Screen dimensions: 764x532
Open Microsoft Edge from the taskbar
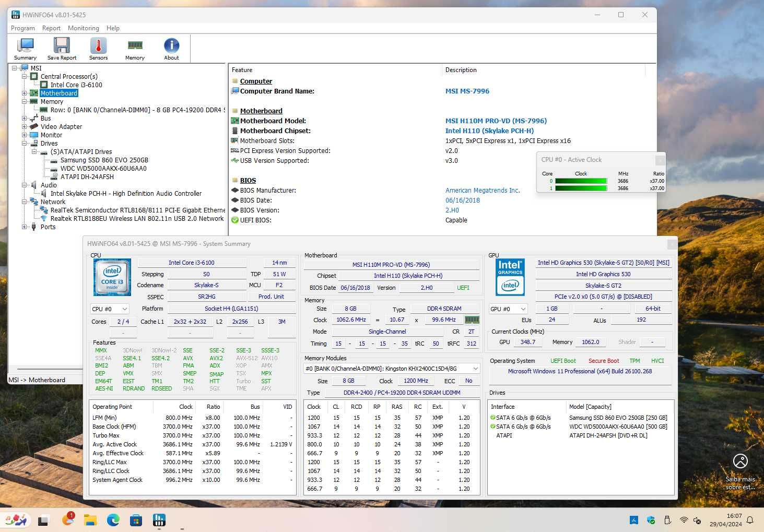113,520
